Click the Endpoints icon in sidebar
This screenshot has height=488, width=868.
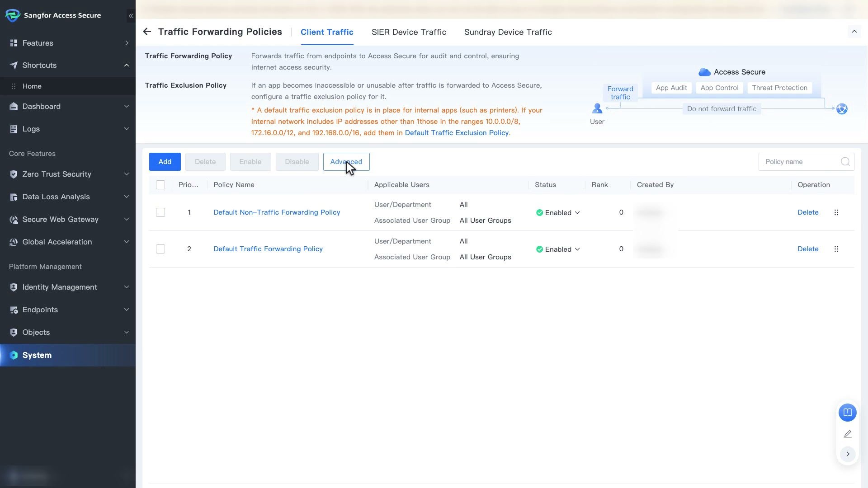[x=14, y=310]
